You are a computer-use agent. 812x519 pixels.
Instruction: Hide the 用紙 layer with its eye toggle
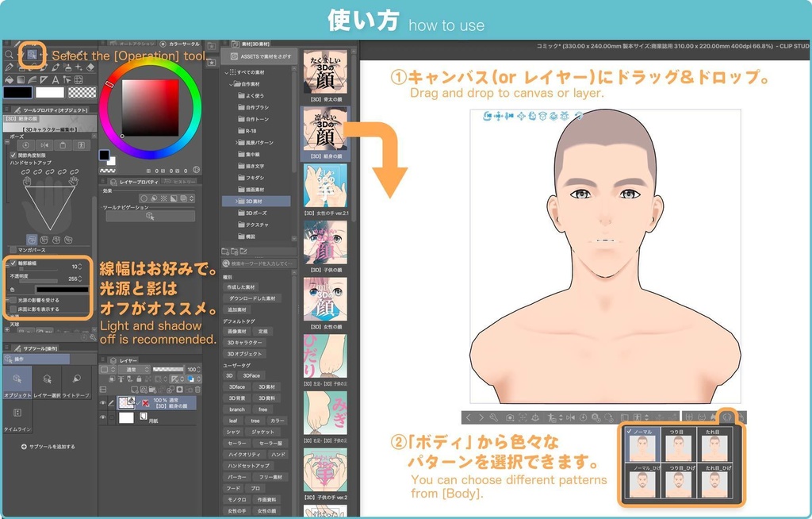103,417
